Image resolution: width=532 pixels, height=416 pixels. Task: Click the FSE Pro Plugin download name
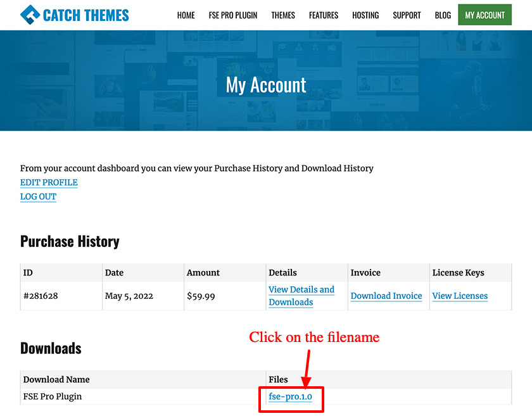[53, 396]
